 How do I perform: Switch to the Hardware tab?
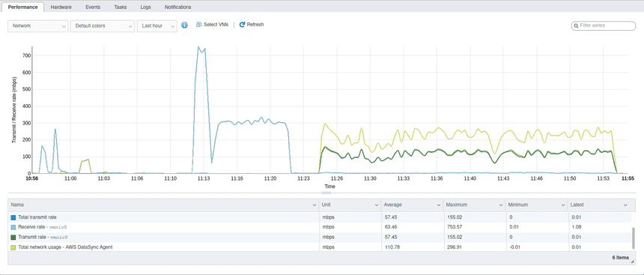coord(61,7)
